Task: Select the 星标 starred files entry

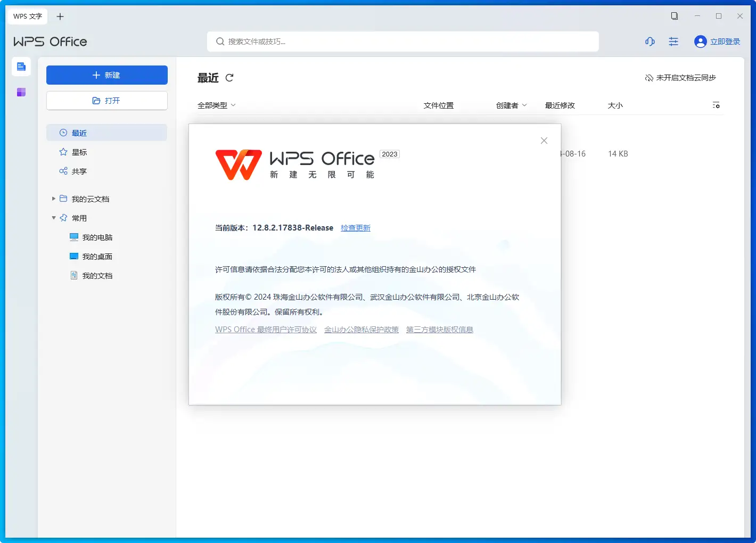Action: [x=78, y=152]
